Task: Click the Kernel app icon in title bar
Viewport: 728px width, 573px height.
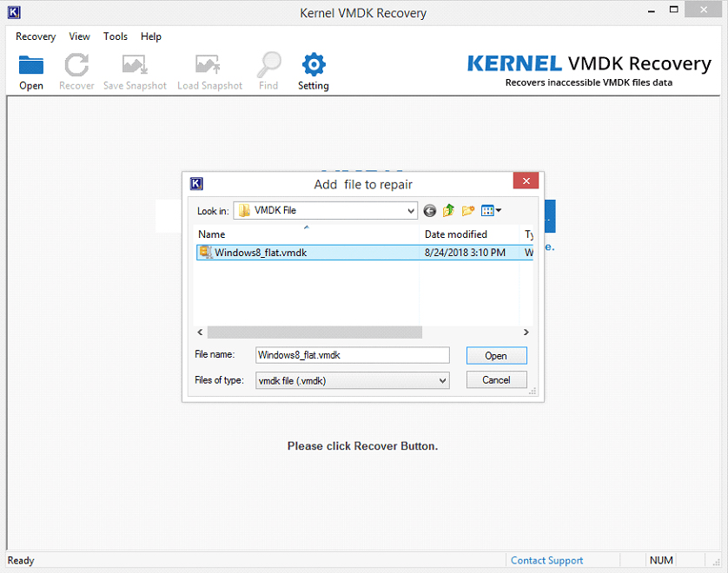Action: coord(14,12)
